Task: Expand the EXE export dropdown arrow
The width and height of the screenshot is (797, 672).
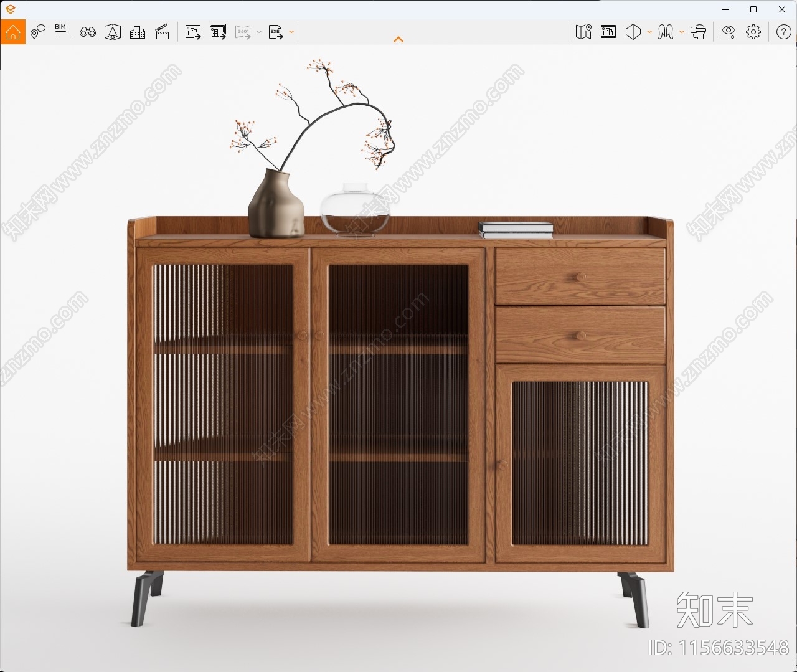Action: coord(291,32)
